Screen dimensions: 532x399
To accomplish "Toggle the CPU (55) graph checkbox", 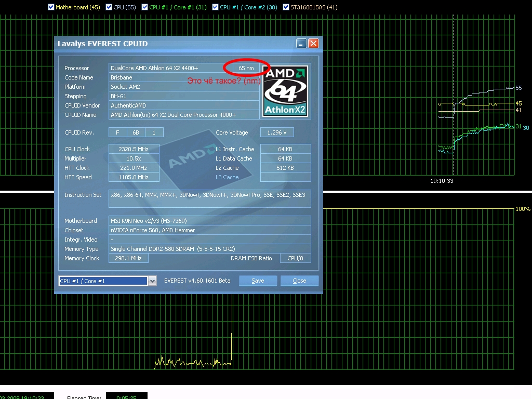I will (x=109, y=7).
